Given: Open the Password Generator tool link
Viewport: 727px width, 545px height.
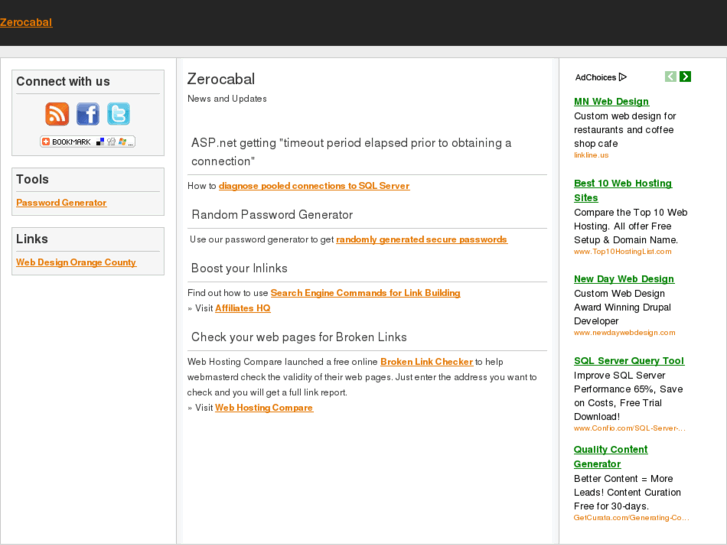Looking at the screenshot, I should (61, 203).
